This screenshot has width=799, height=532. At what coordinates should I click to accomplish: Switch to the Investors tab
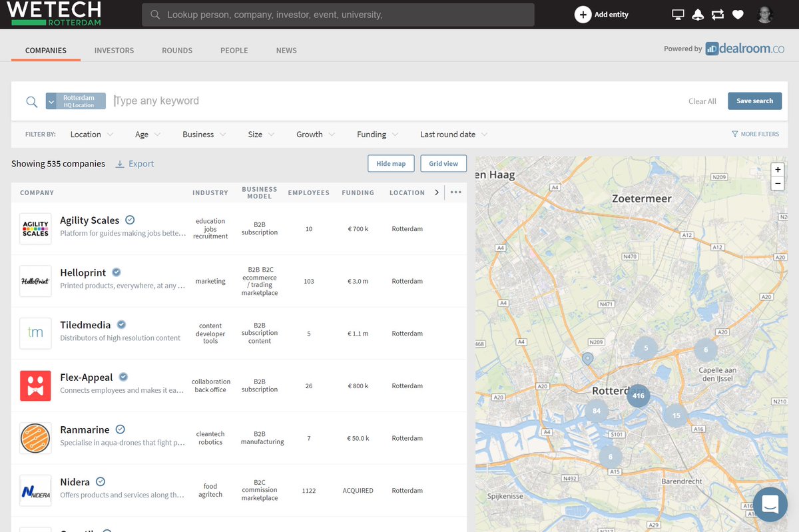tap(114, 51)
